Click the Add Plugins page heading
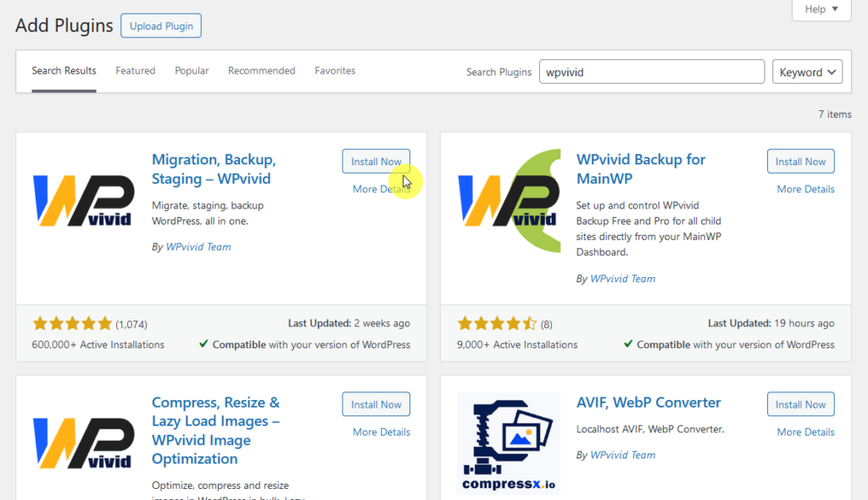The width and height of the screenshot is (868, 500). click(x=64, y=25)
